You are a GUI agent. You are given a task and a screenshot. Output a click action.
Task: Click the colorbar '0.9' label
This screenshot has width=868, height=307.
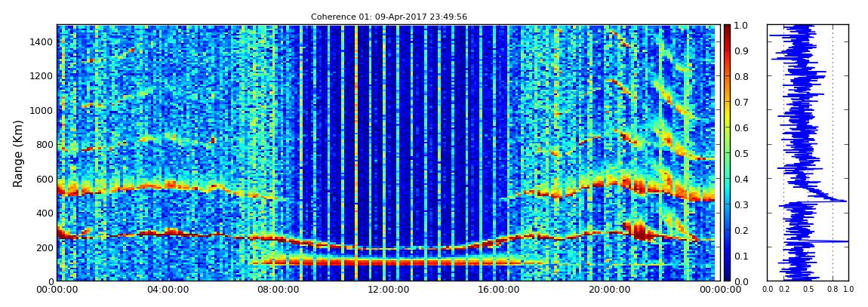(x=740, y=51)
